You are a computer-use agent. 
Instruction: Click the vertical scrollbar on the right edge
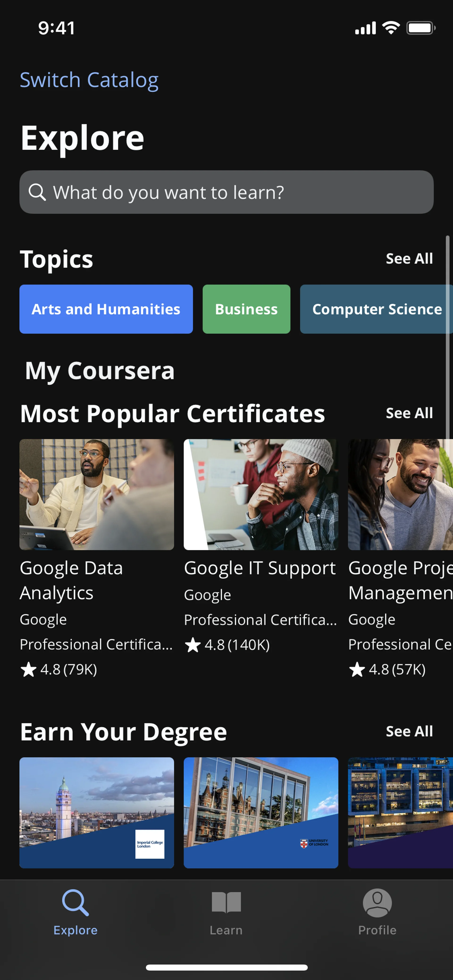coord(447,339)
